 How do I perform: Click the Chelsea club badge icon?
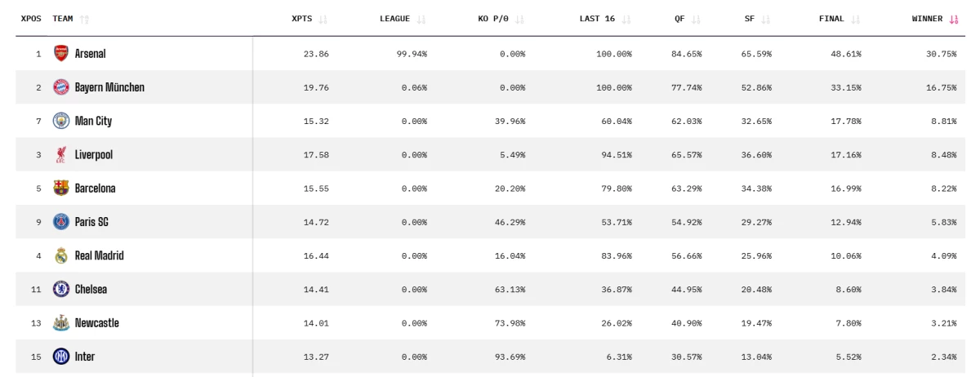tap(61, 289)
